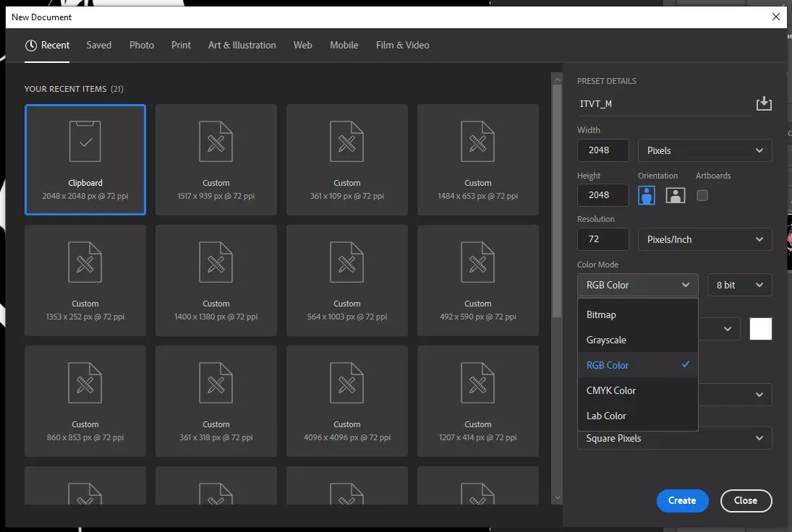Click the Recent clock icon

tap(31, 46)
